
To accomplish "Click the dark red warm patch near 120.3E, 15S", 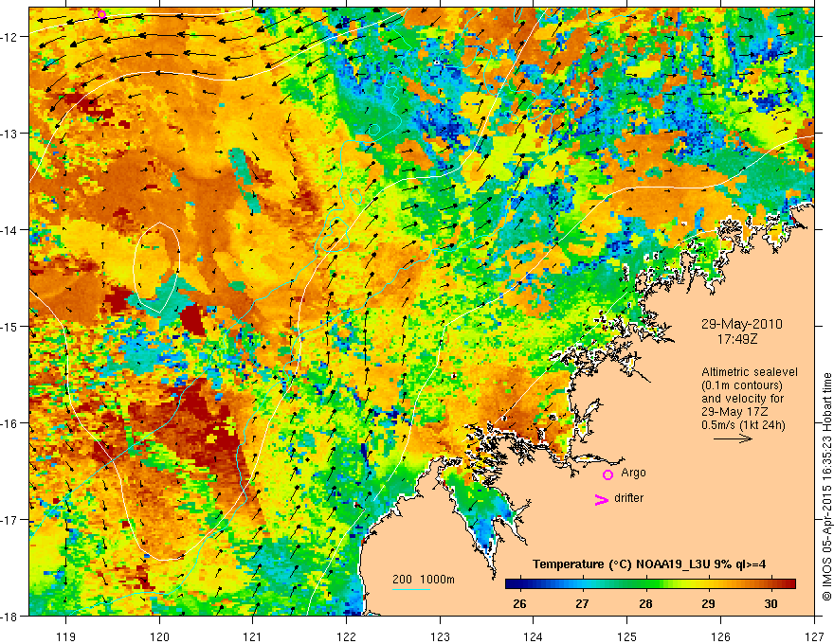I will pos(191,320).
